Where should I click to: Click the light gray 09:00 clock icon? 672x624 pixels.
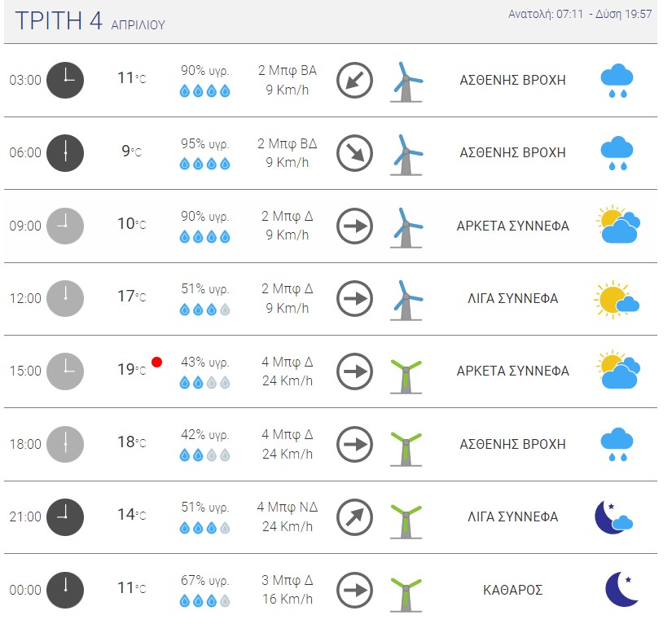click(x=65, y=226)
